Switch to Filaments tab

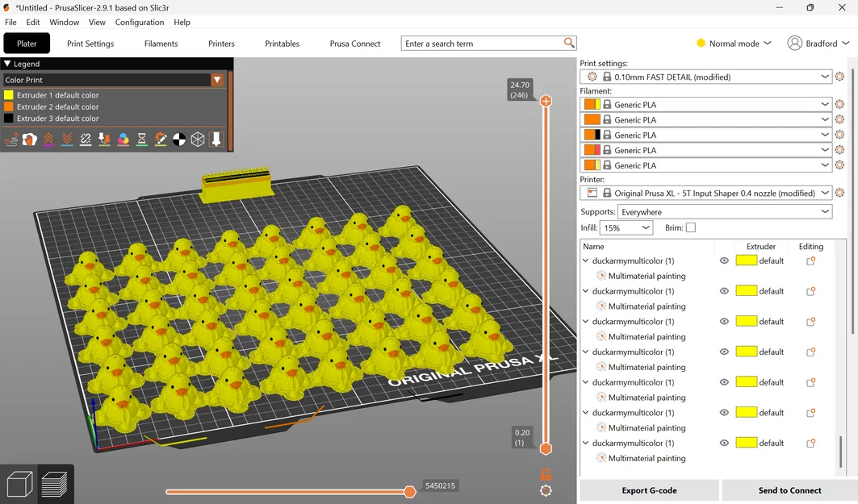pos(161,44)
